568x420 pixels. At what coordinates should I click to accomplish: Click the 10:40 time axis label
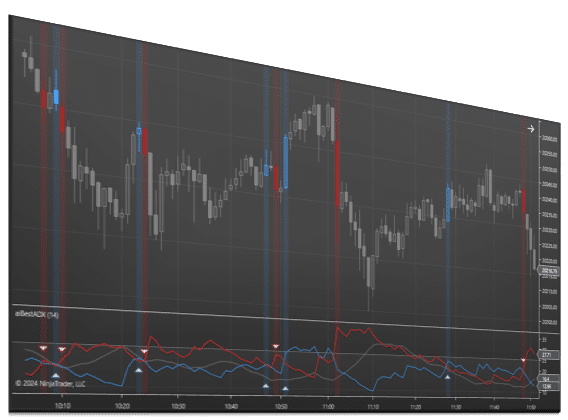tap(231, 407)
